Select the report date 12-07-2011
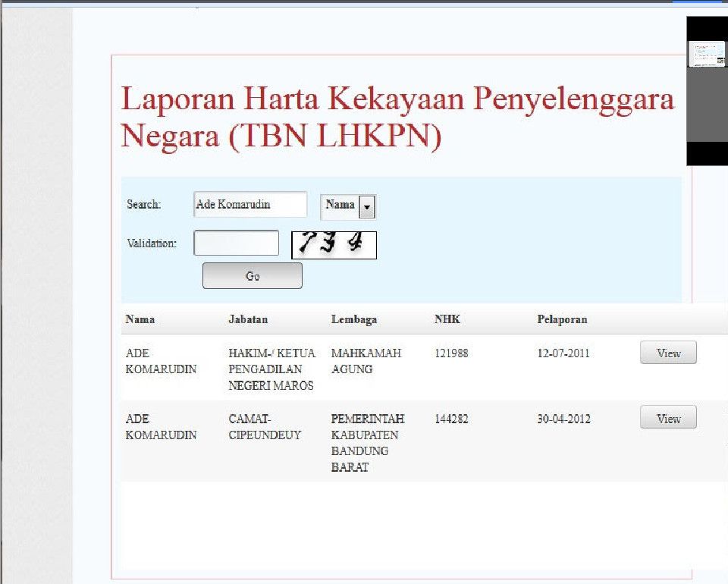This screenshot has height=584, width=728. tap(563, 353)
